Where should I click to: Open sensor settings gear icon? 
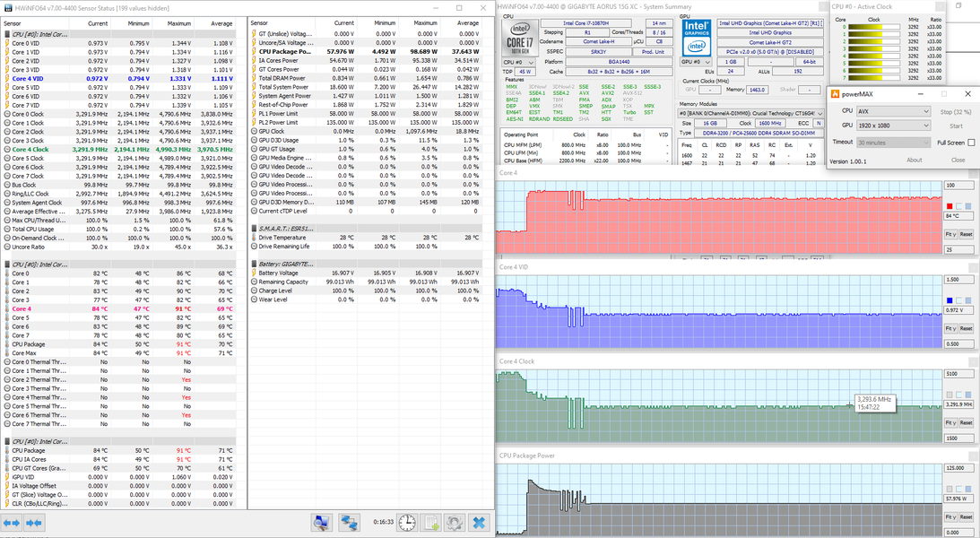pyautogui.click(x=455, y=522)
